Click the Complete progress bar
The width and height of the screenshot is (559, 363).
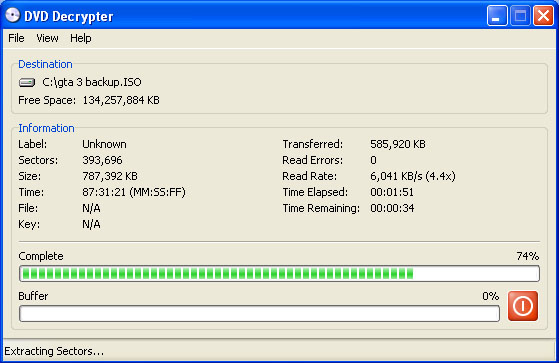click(x=279, y=273)
